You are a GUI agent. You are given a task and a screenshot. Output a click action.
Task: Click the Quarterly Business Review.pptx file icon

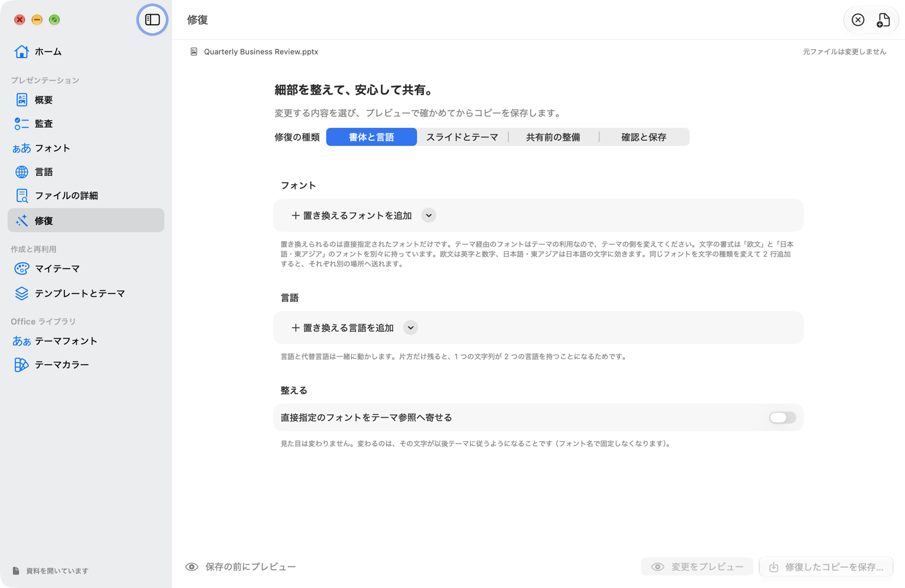[x=194, y=51]
